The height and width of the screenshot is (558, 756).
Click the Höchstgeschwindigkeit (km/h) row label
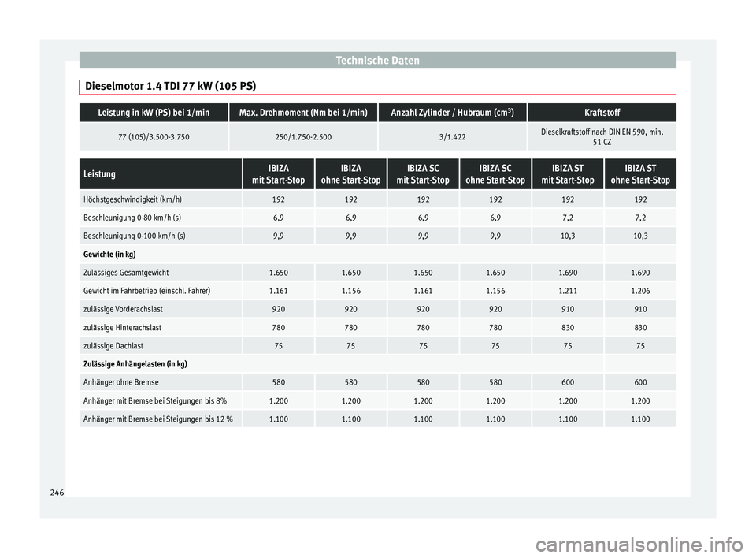click(132, 199)
